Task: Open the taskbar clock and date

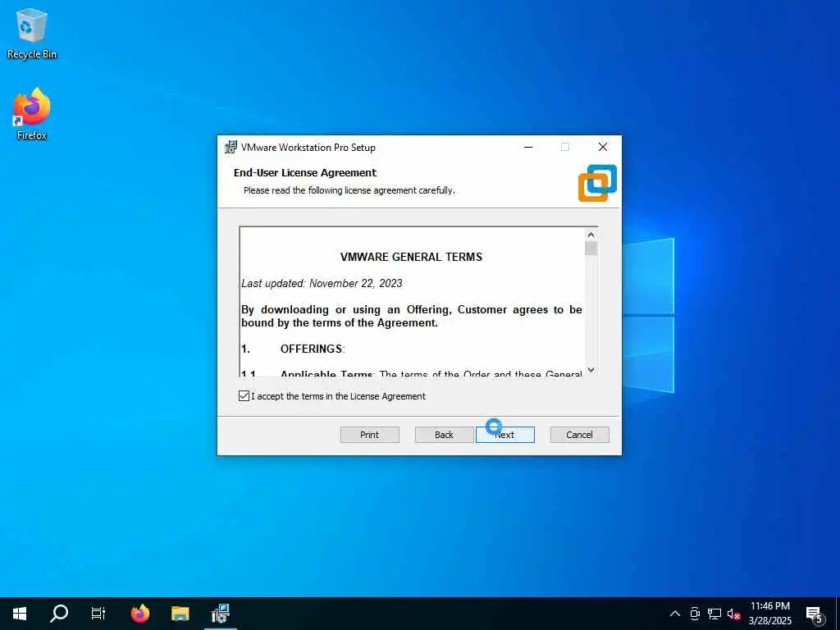Action: (x=769, y=614)
